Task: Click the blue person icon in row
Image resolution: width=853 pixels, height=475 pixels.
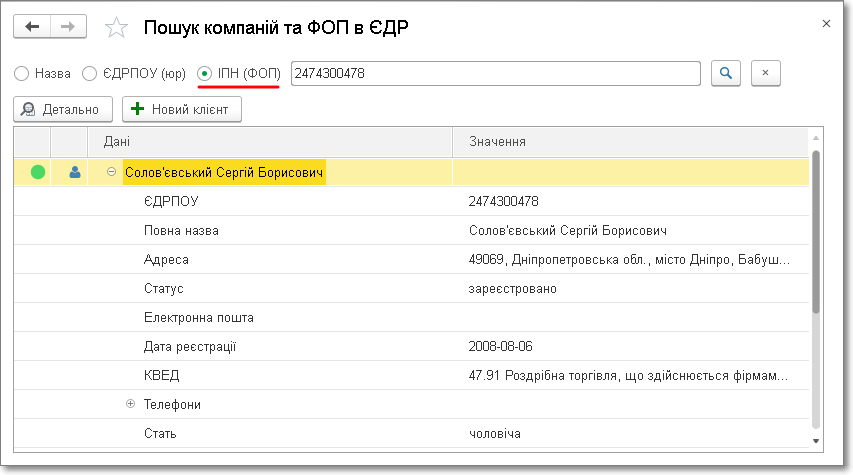Action: 74,173
